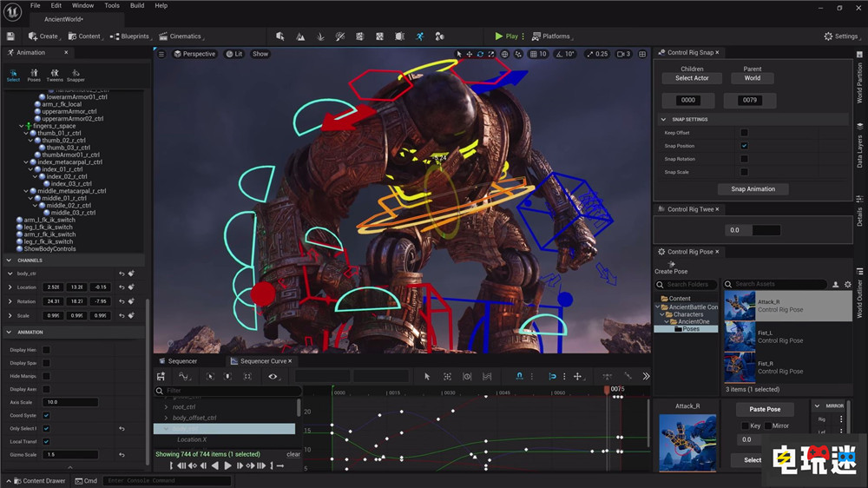Open the Tweens tool

(55, 74)
